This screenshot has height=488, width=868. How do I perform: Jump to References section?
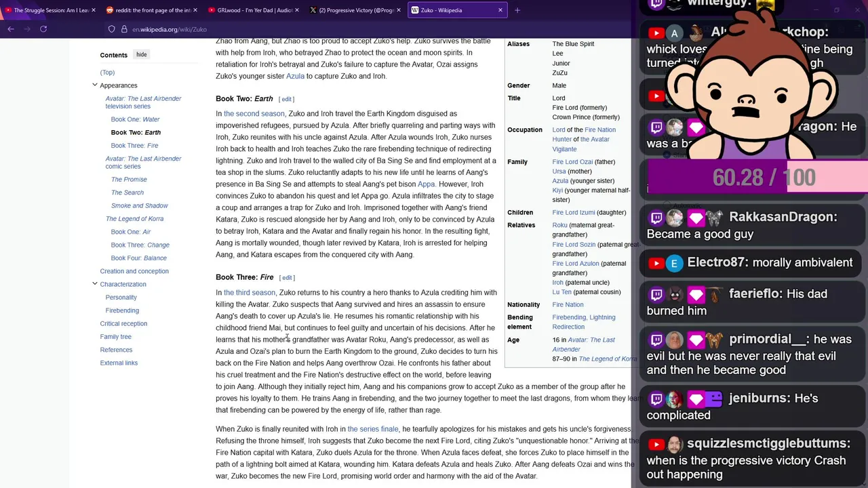[116, 350]
